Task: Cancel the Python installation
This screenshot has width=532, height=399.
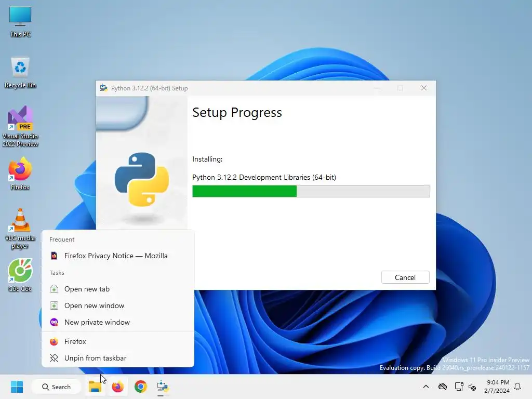Action: click(405, 277)
